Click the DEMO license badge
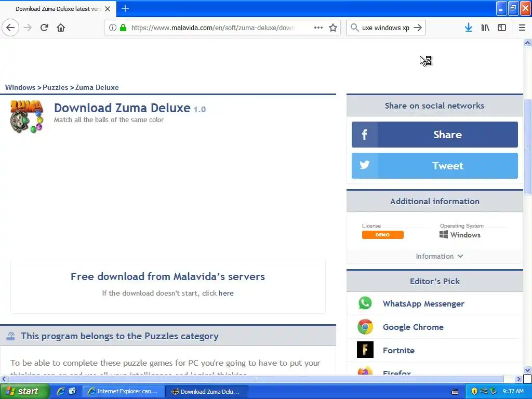Screen dimensions: 532x399 click(x=383, y=235)
